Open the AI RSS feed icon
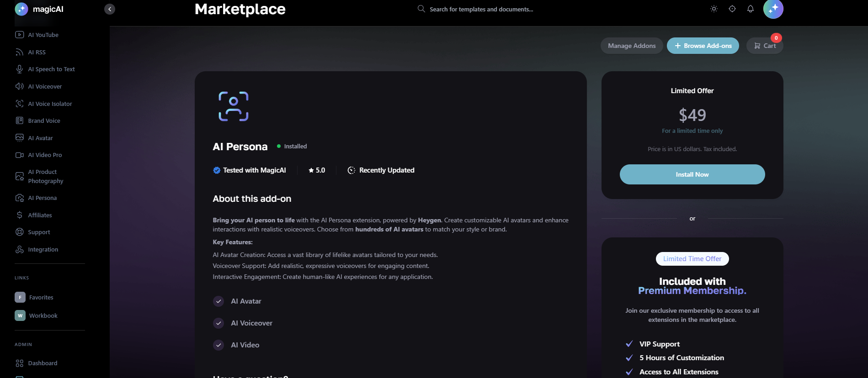Image resolution: width=868 pixels, height=378 pixels. tap(19, 52)
